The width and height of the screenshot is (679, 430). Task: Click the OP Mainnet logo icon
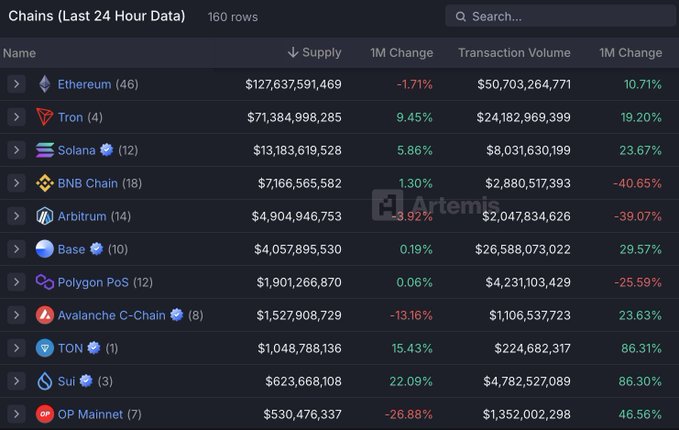point(44,414)
